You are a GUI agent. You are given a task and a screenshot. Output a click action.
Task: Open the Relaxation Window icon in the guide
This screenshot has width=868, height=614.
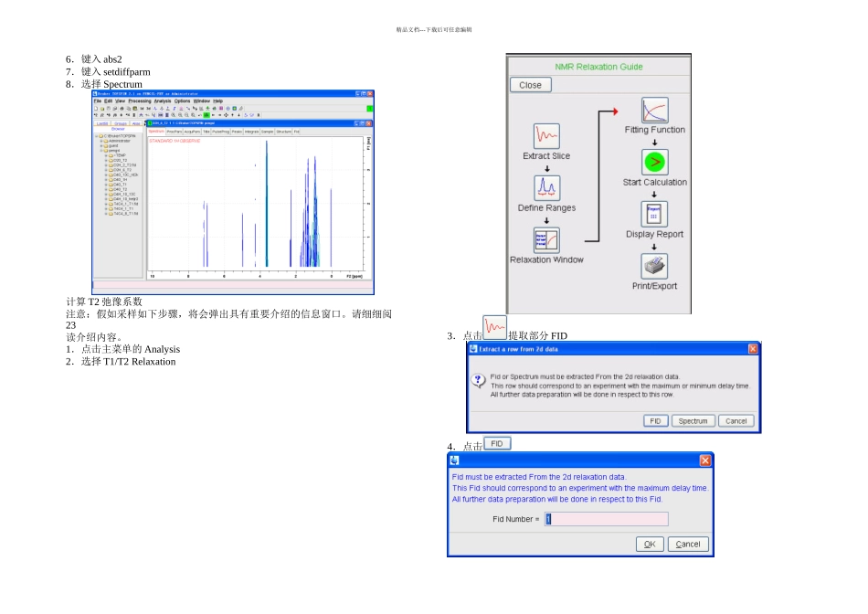point(547,240)
